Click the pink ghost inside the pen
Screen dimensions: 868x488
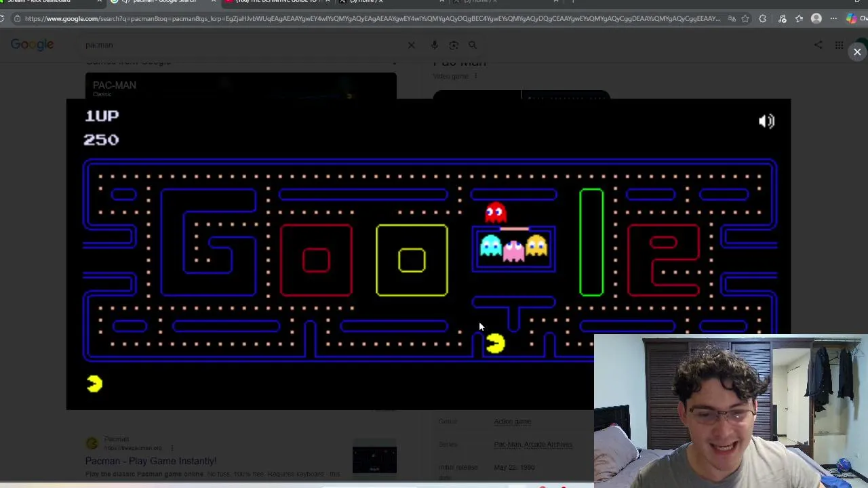(513, 250)
